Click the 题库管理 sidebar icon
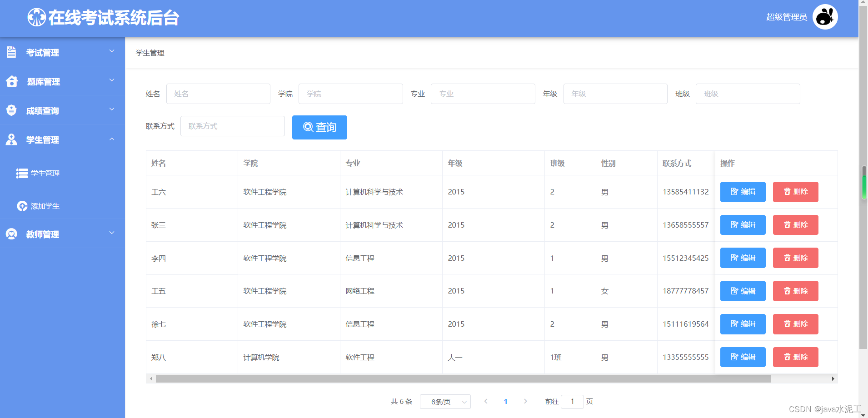868x418 pixels. coord(12,81)
